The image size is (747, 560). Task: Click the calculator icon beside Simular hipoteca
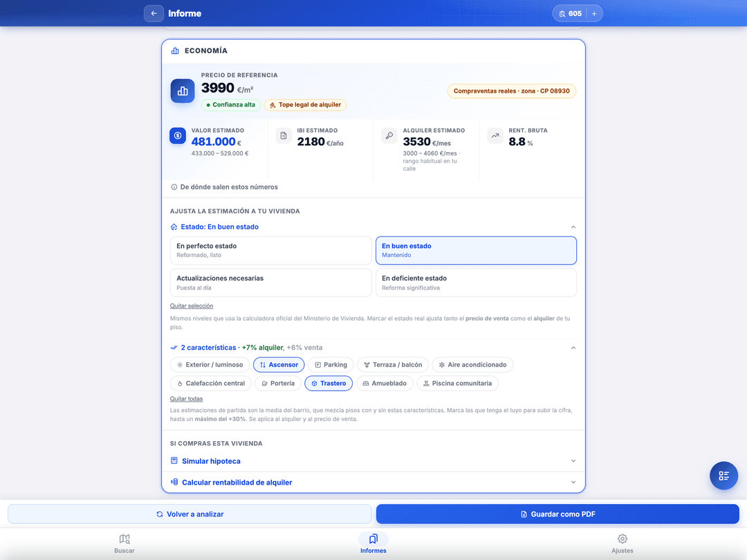click(174, 460)
